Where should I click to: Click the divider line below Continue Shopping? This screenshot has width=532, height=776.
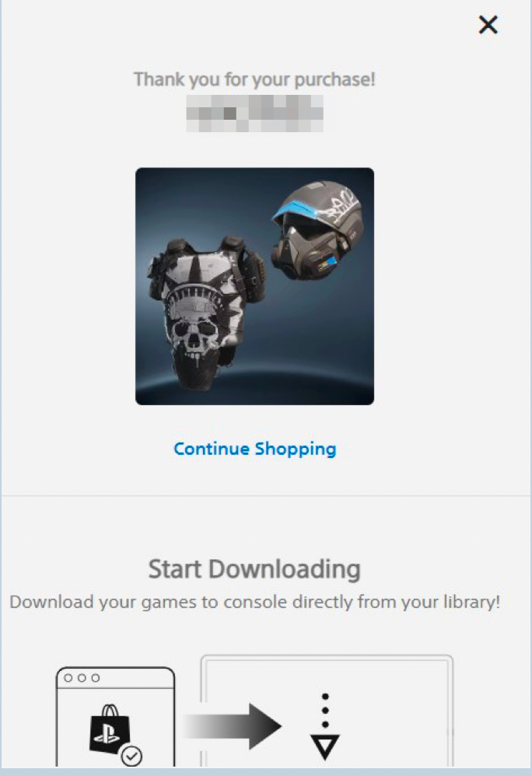pos(266,495)
